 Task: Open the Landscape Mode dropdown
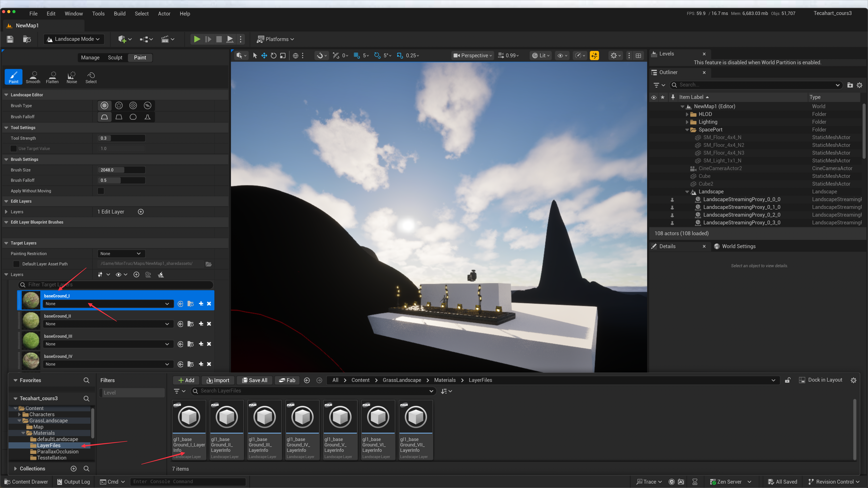point(73,39)
